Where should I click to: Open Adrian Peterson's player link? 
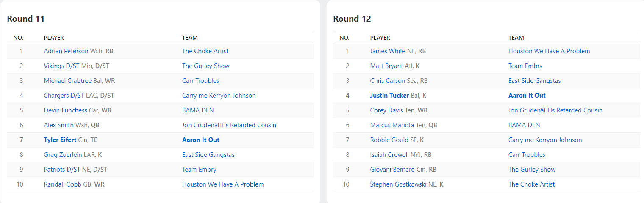[66, 51]
